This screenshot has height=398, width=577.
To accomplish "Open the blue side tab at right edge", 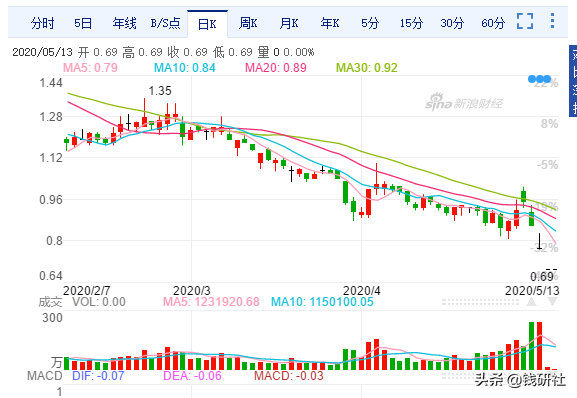I will click(573, 81).
